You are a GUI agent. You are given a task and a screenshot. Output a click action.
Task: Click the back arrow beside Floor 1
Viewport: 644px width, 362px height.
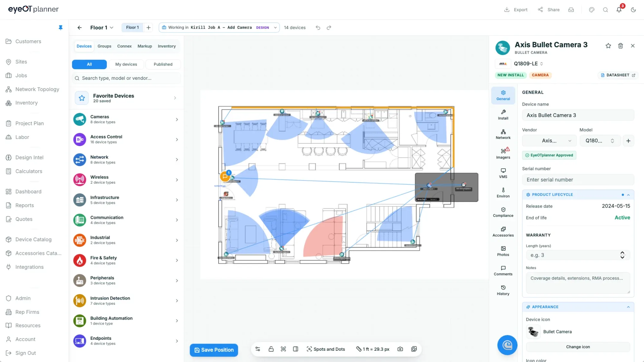[x=80, y=28]
